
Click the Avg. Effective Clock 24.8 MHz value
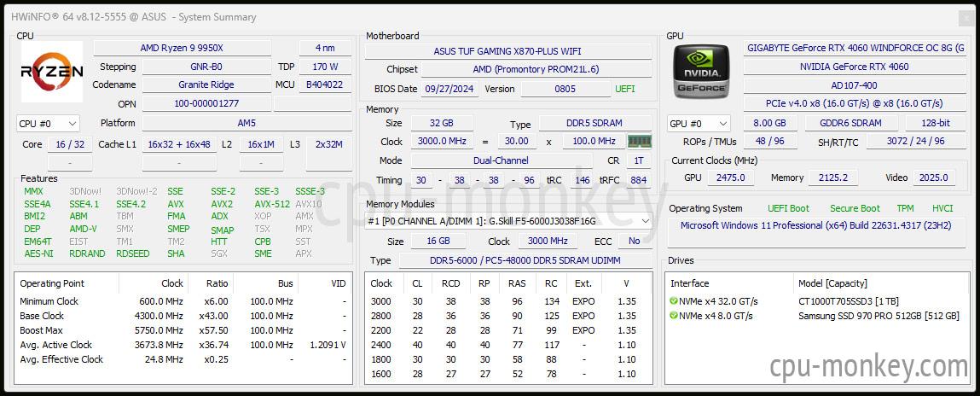pyautogui.click(x=165, y=359)
